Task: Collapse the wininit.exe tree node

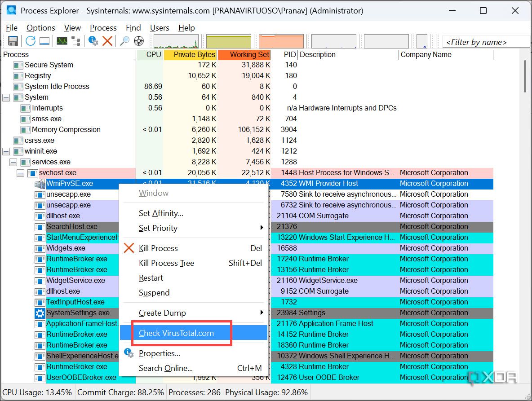Action: click(x=6, y=151)
